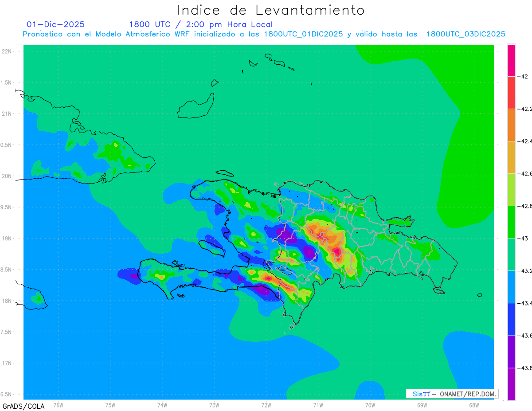Click the legend value '-43.2'

pyautogui.click(x=525, y=271)
